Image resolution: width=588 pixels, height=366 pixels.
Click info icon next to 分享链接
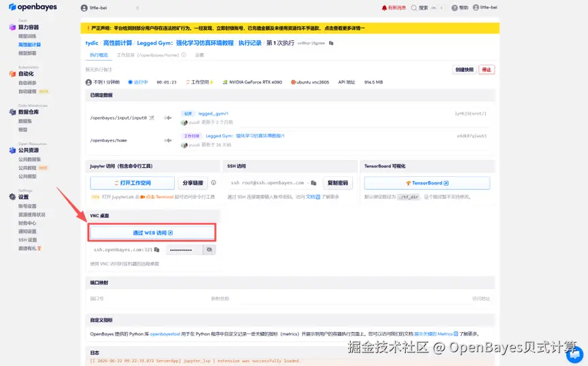pyautogui.click(x=213, y=183)
